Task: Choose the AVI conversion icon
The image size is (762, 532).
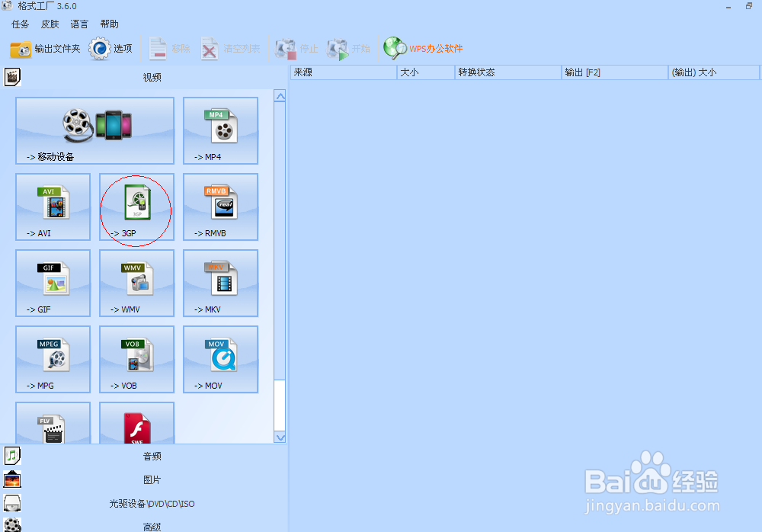Action: (53, 207)
